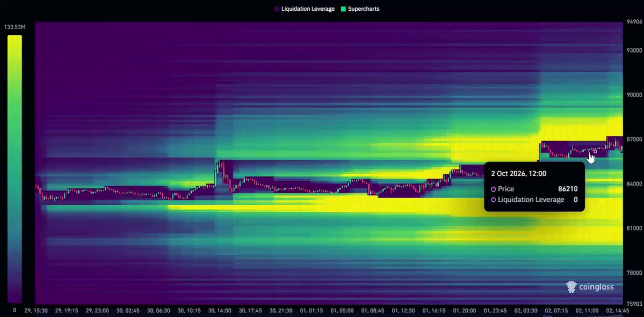The image size is (644, 317).
Task: Click the top of the color scale bar
Action: point(15,38)
